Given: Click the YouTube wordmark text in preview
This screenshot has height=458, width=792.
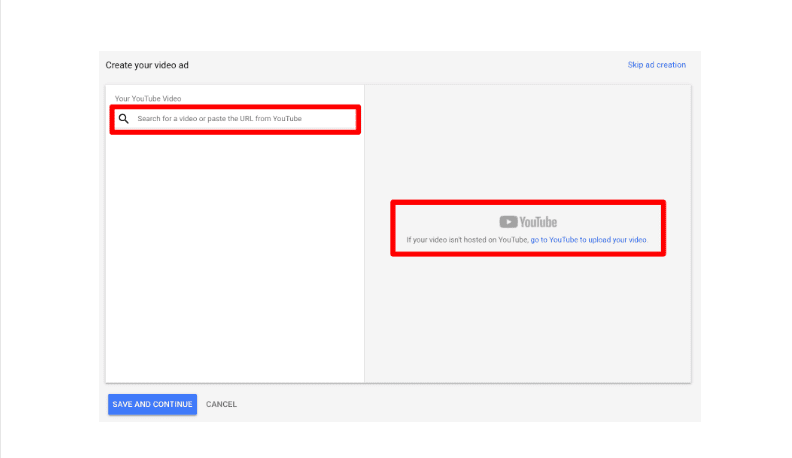Looking at the screenshot, I should (x=538, y=222).
